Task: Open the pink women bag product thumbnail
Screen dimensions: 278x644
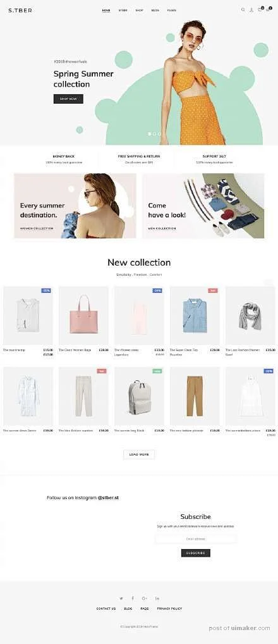Action: pyautogui.click(x=83, y=315)
